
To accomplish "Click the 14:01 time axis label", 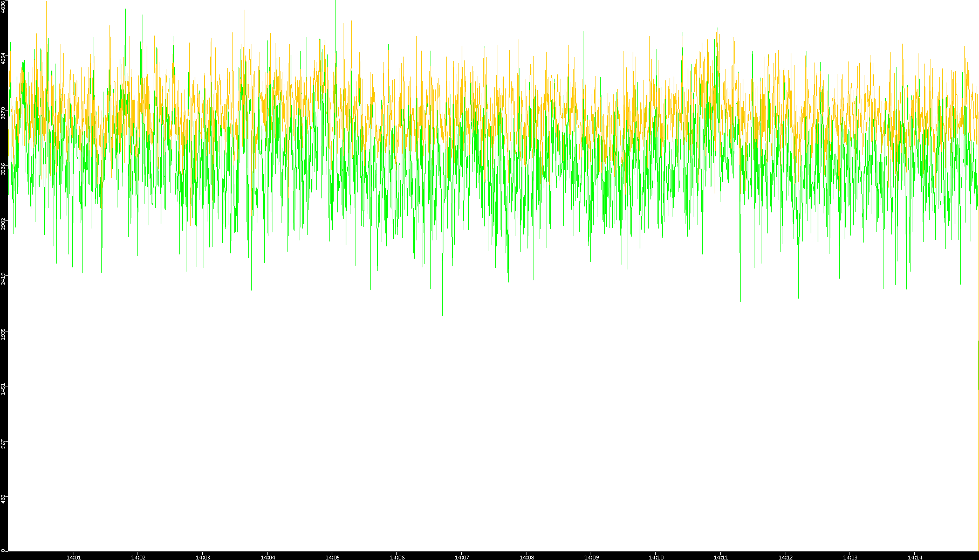I will [73, 557].
